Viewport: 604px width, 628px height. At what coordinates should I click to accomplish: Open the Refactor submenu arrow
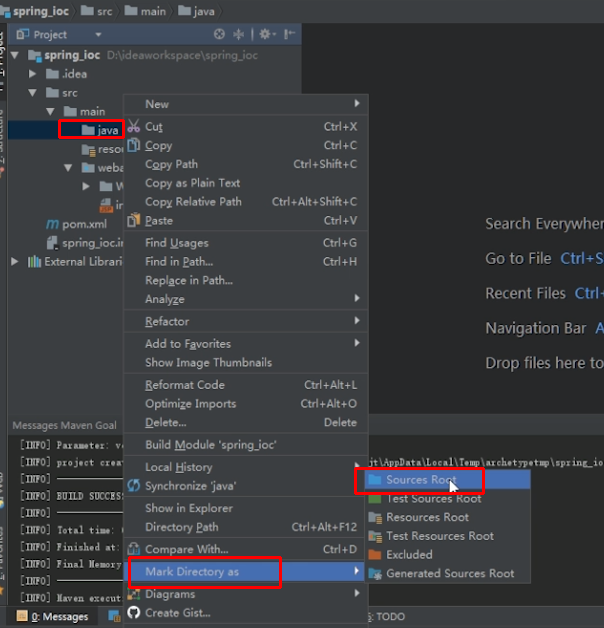356,320
